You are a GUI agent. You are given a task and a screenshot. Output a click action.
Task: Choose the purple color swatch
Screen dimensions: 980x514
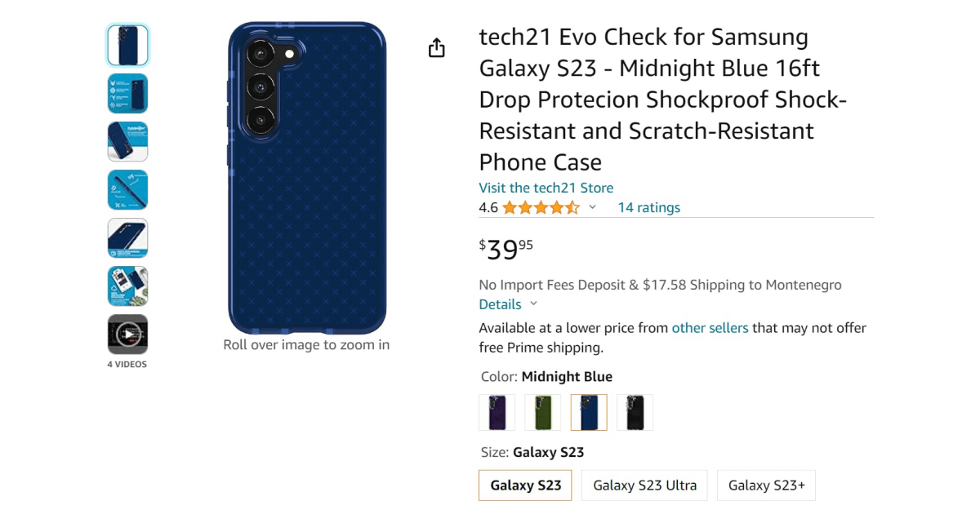[x=497, y=412]
